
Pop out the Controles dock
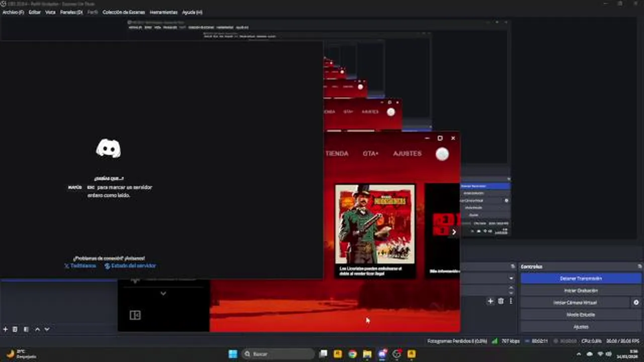pos(640,266)
